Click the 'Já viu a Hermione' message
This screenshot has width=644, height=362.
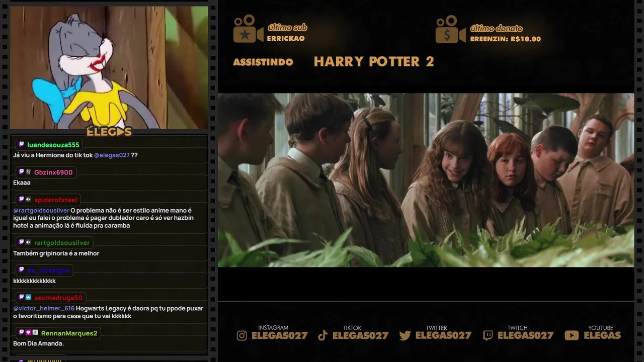tap(75, 155)
